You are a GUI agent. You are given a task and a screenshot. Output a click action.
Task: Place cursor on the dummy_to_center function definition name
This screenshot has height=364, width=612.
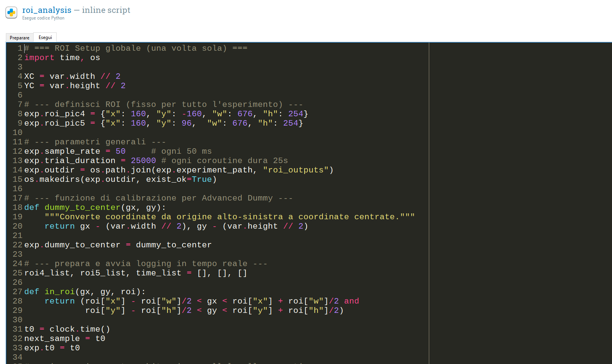coord(82,208)
